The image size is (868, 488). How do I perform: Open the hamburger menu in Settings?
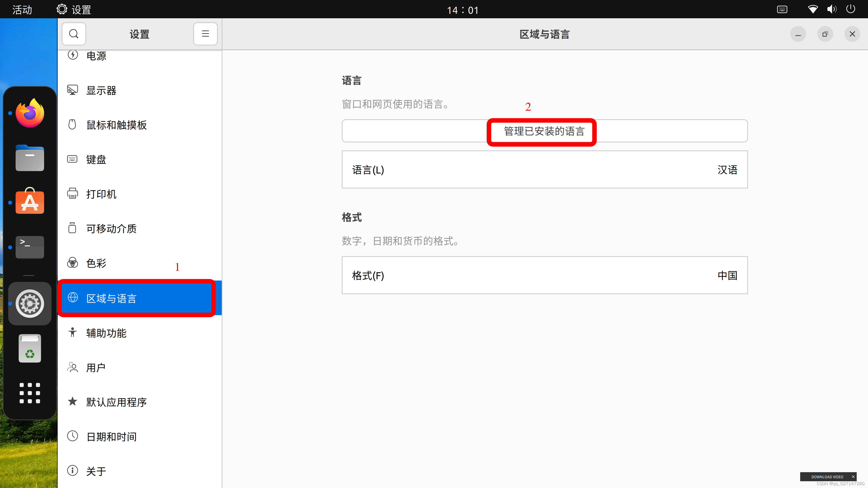point(205,34)
